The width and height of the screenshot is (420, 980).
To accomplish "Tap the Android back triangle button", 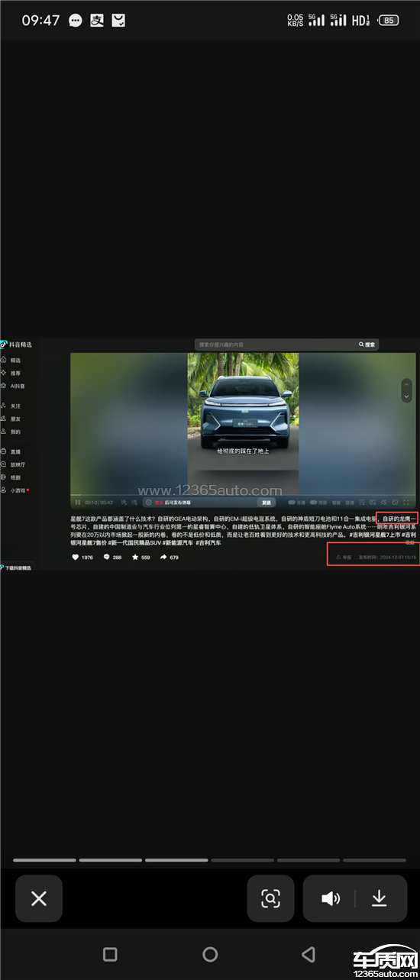I will (x=309, y=954).
